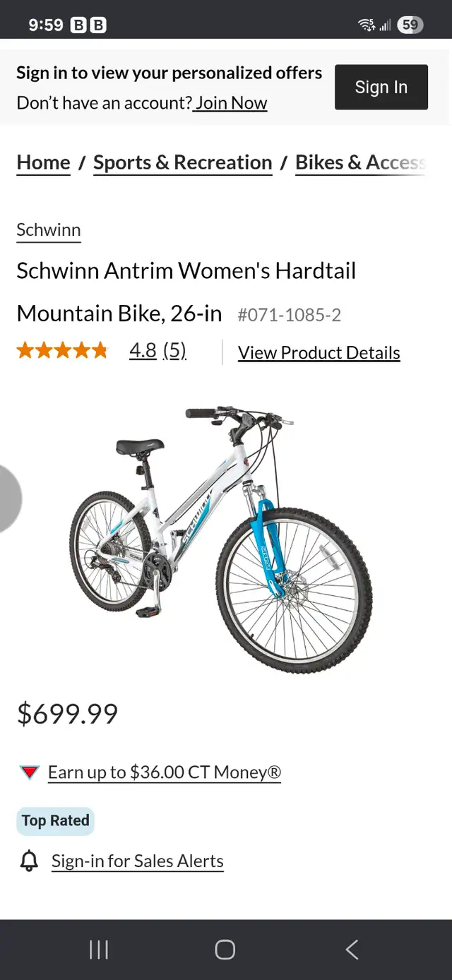The image size is (452, 980).
Task: Open View Product Details link
Action: 319,352
